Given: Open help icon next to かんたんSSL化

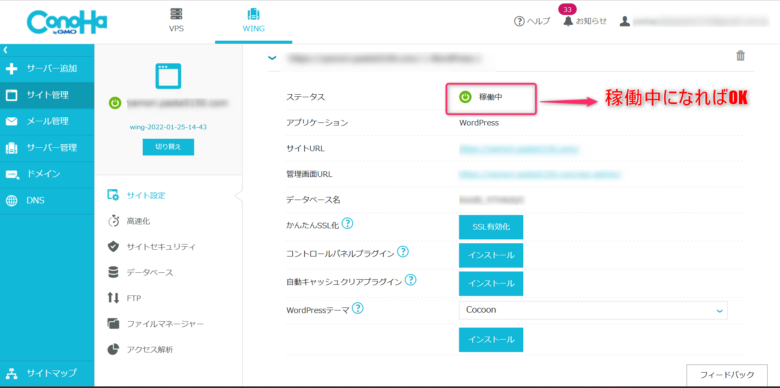Looking at the screenshot, I should [x=348, y=224].
